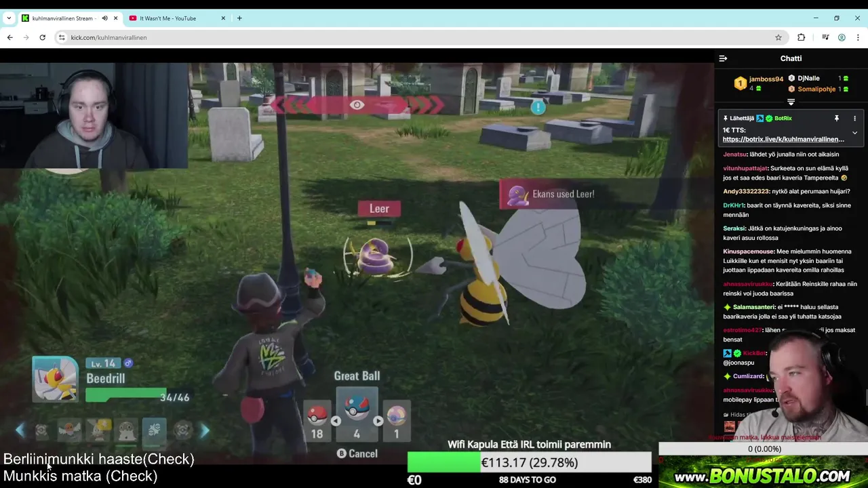Click the Leer move label

[x=379, y=209]
